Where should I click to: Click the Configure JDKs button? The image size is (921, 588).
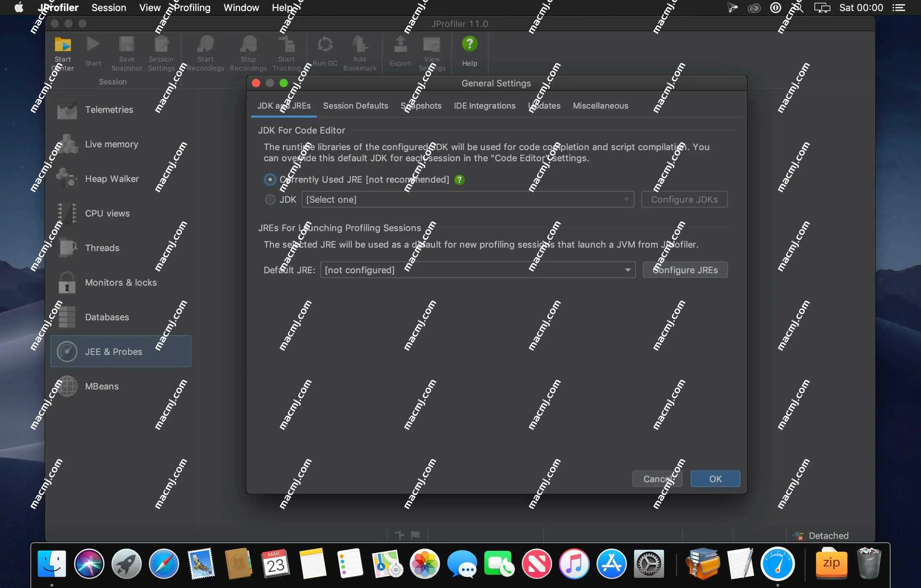[684, 200]
